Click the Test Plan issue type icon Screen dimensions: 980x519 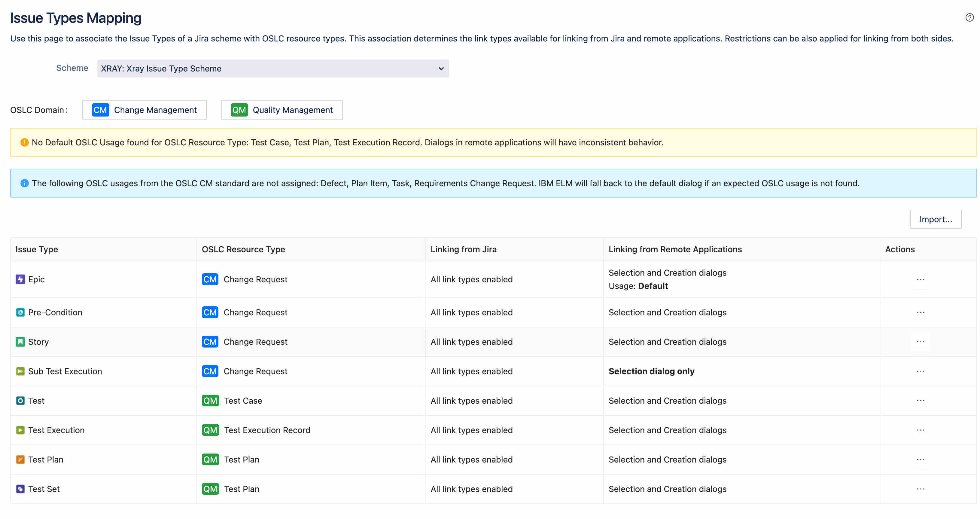point(20,460)
